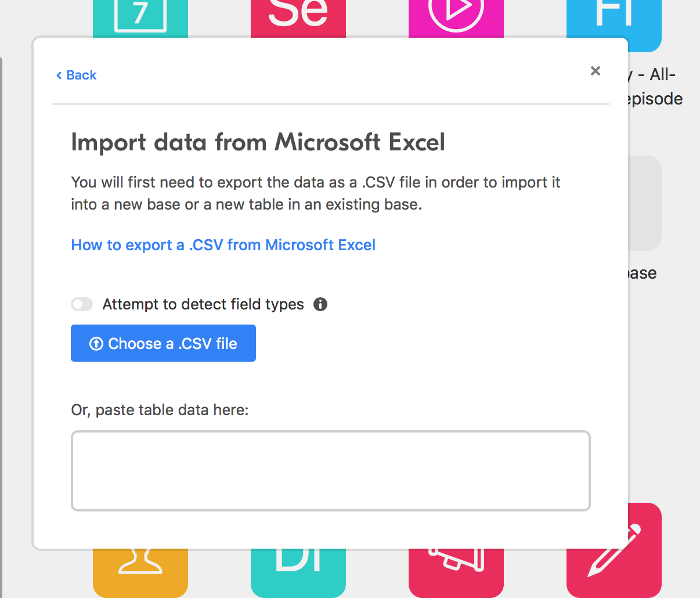Click Choose a .CSV file button
This screenshot has height=598, width=700.
pyautogui.click(x=163, y=343)
